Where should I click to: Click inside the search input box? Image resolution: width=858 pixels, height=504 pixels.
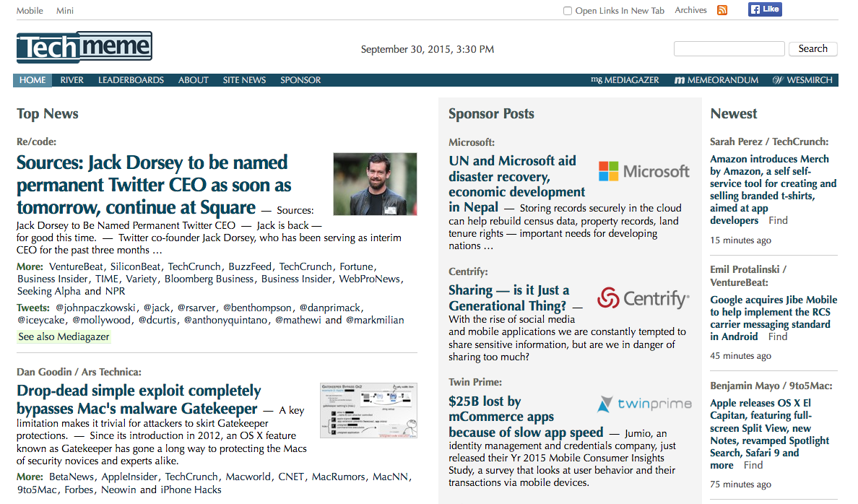click(x=729, y=48)
